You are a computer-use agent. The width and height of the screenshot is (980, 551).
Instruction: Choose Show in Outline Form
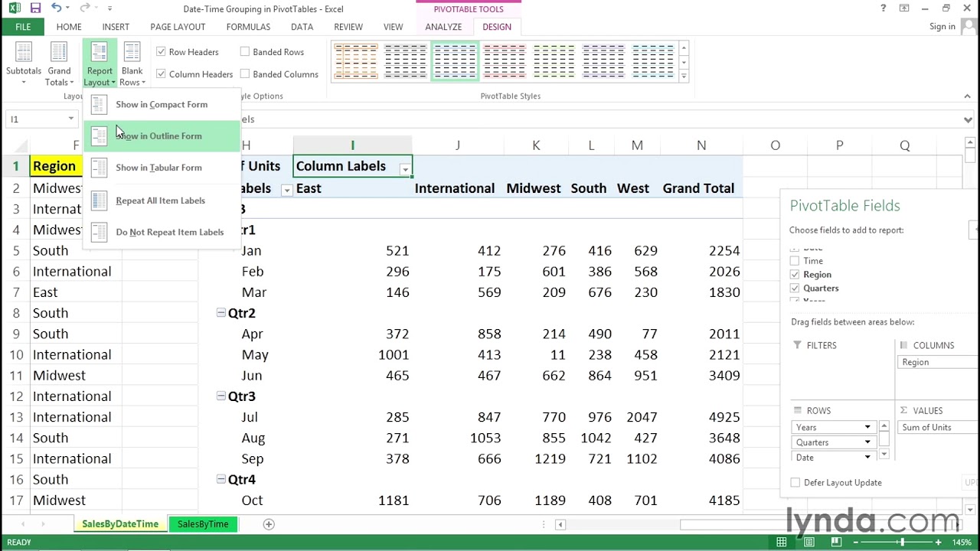[162, 136]
